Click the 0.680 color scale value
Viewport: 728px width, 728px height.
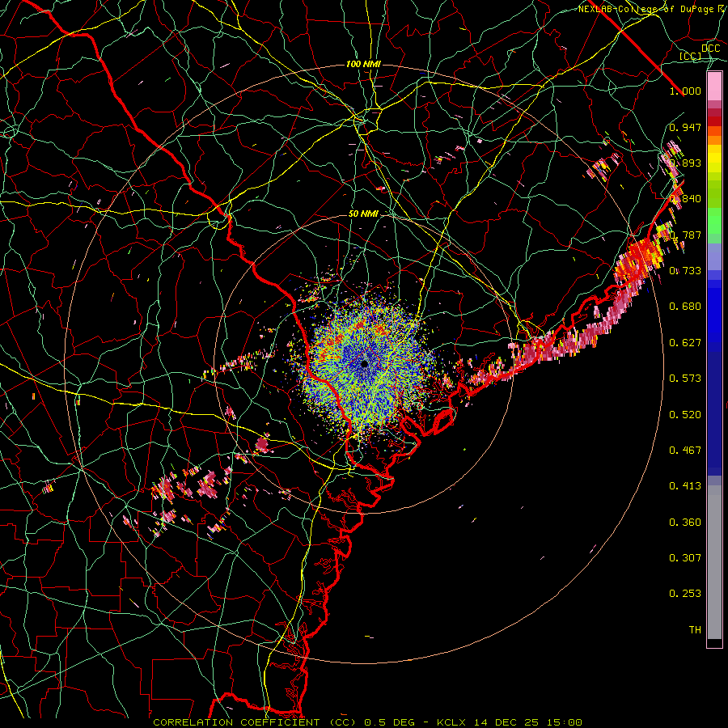(x=685, y=307)
